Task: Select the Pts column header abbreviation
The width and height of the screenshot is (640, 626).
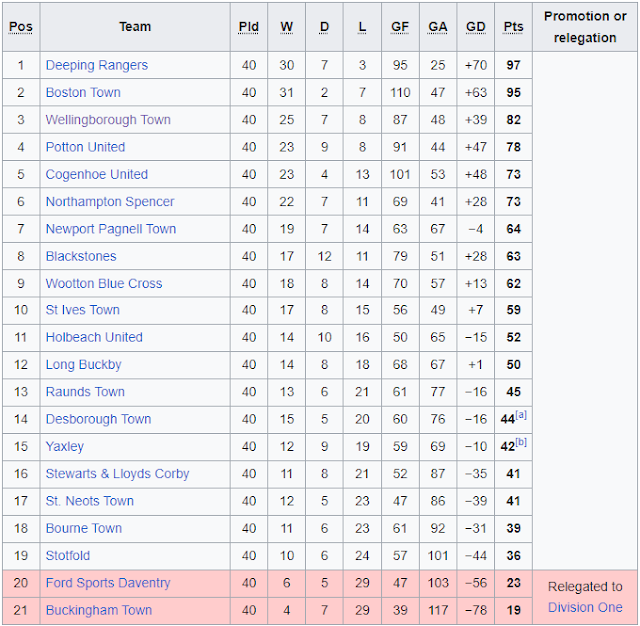Action: pyautogui.click(x=513, y=27)
